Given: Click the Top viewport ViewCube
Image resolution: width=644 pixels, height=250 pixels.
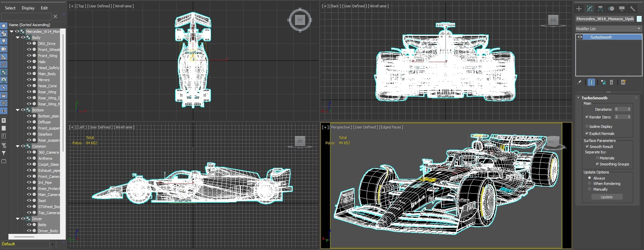Looking at the screenshot, I should pos(300,20).
